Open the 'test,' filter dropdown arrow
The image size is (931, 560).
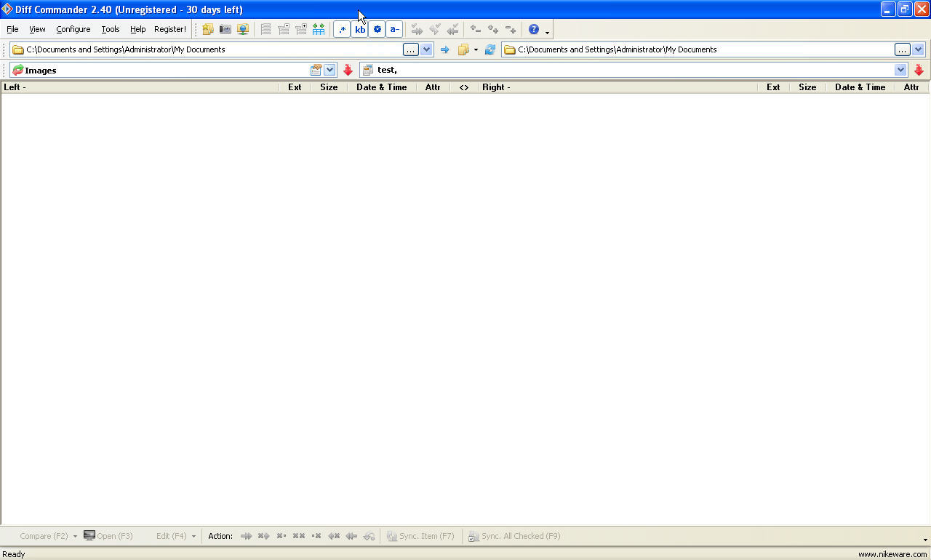901,70
